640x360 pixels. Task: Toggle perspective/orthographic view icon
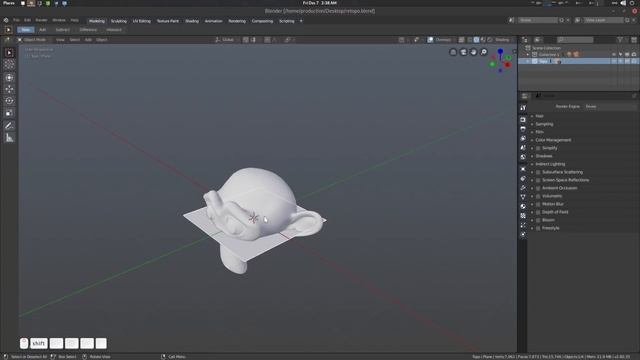click(x=453, y=52)
